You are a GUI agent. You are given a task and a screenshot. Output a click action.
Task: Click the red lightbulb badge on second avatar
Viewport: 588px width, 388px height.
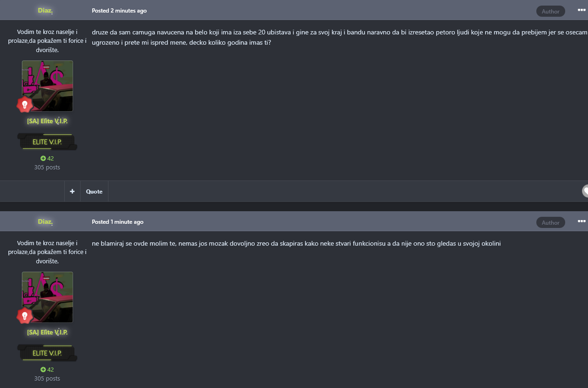25,316
